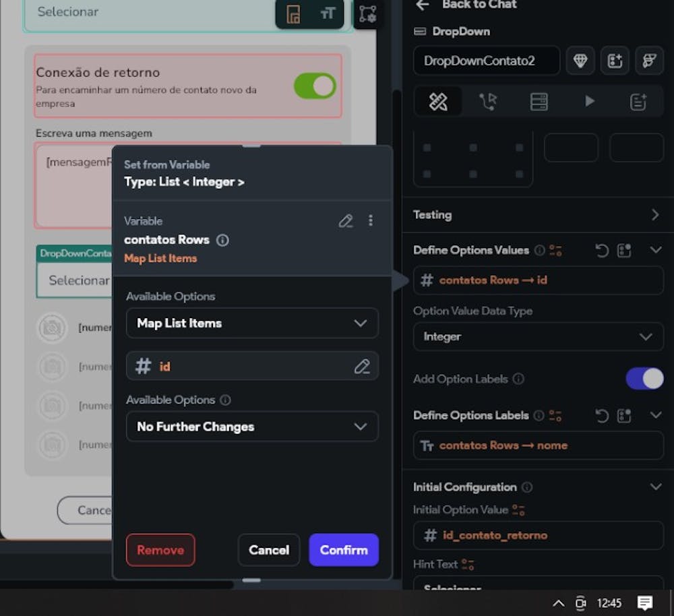
Task: Collapse the Initial Configuration section
Action: pos(656,487)
